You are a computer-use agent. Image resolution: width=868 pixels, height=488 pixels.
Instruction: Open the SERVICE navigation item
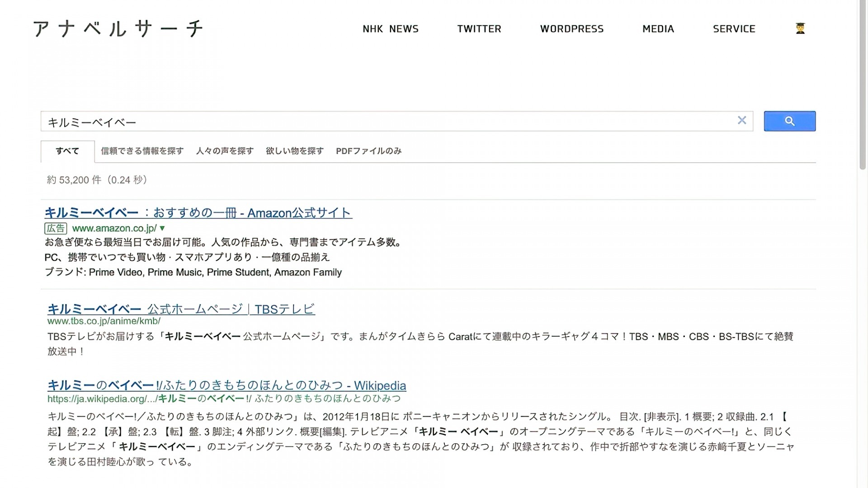click(734, 29)
